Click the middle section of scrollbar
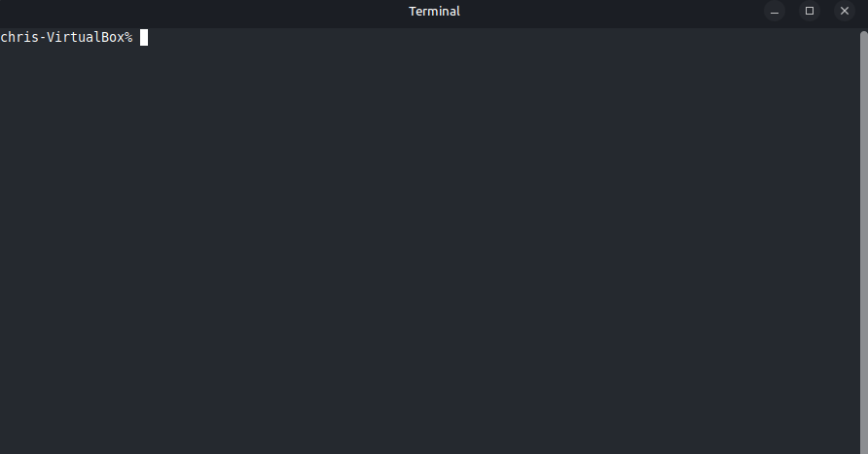The image size is (868, 454). [863, 242]
